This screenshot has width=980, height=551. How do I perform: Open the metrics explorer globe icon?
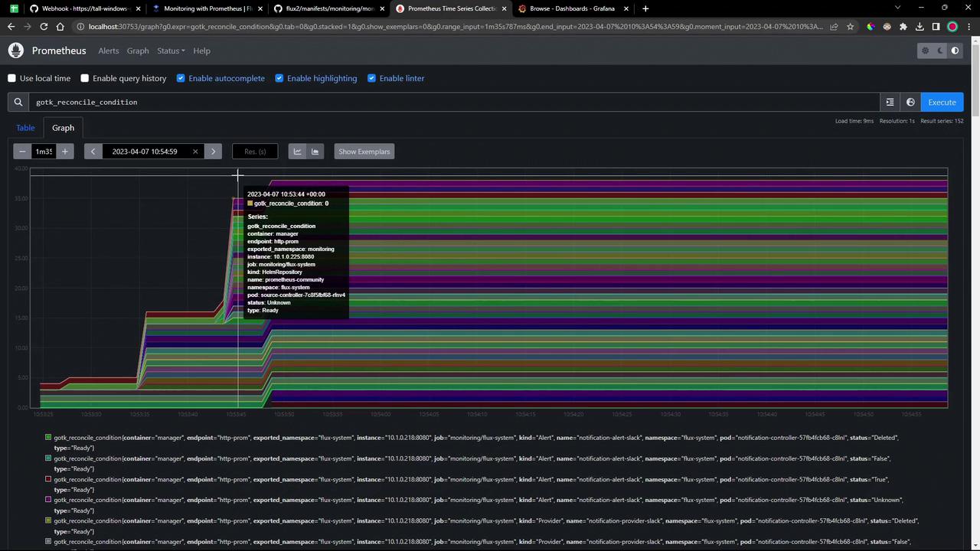pyautogui.click(x=910, y=102)
